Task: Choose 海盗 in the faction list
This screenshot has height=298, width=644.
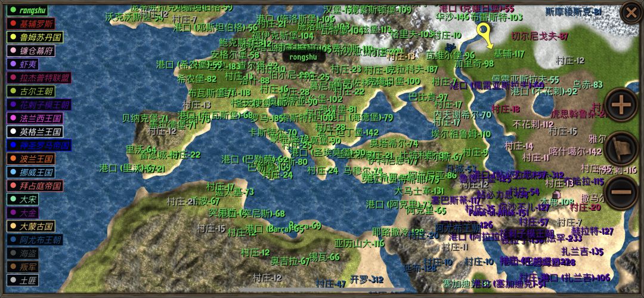Action: pos(23,254)
